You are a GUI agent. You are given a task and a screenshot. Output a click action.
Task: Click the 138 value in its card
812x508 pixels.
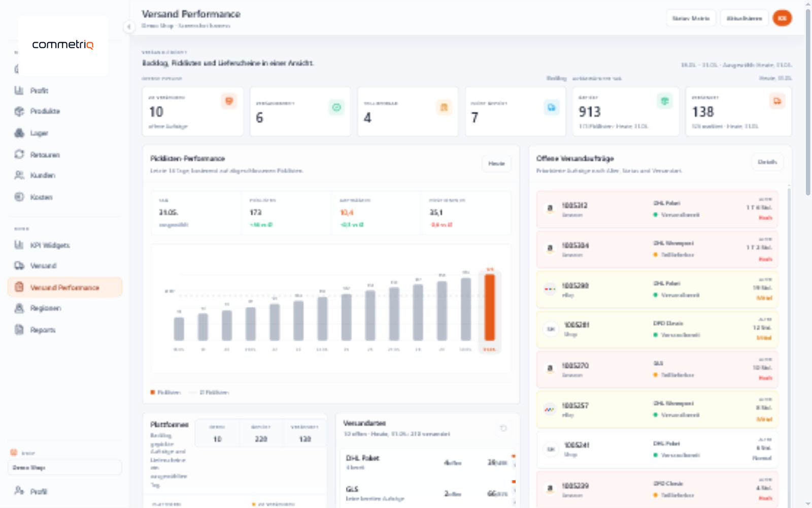pos(703,112)
